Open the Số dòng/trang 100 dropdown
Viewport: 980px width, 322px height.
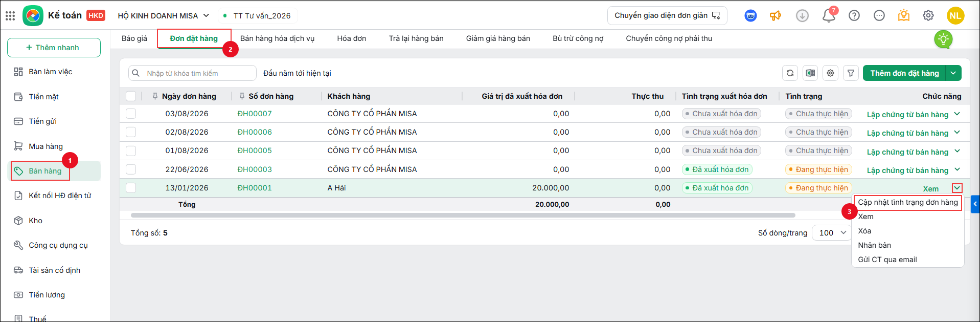(832, 233)
